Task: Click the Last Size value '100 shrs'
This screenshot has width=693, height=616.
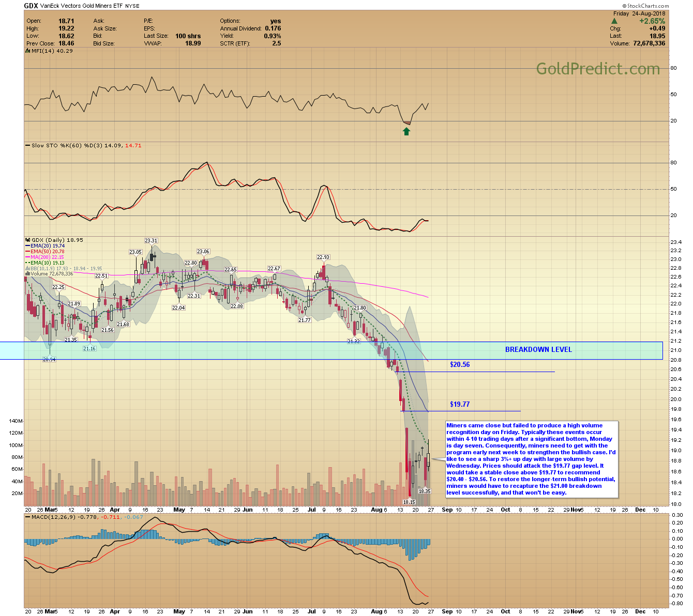Action: (188, 36)
